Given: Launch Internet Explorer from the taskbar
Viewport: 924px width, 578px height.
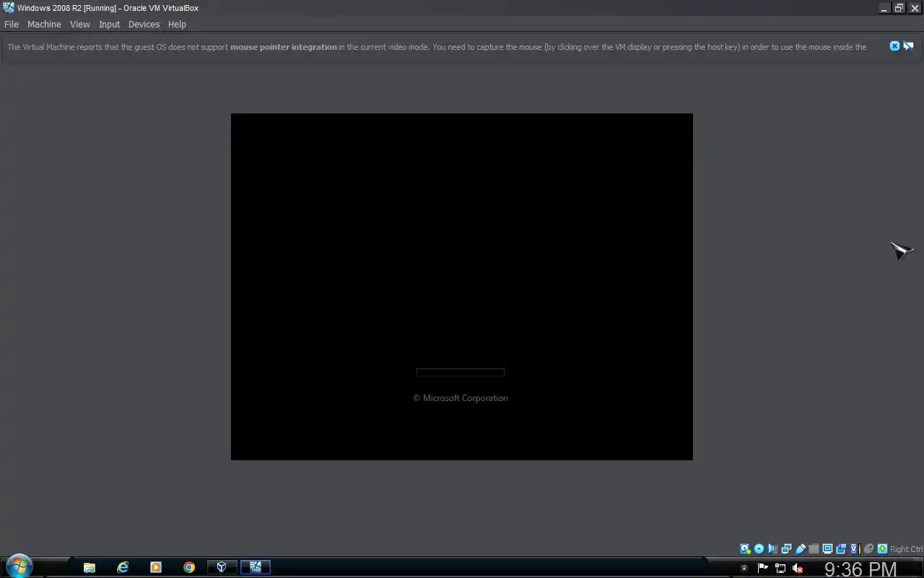Looking at the screenshot, I should (x=123, y=567).
